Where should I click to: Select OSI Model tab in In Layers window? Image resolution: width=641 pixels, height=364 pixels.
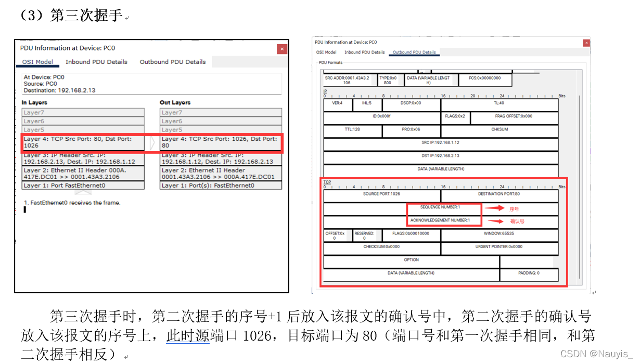pos(37,62)
